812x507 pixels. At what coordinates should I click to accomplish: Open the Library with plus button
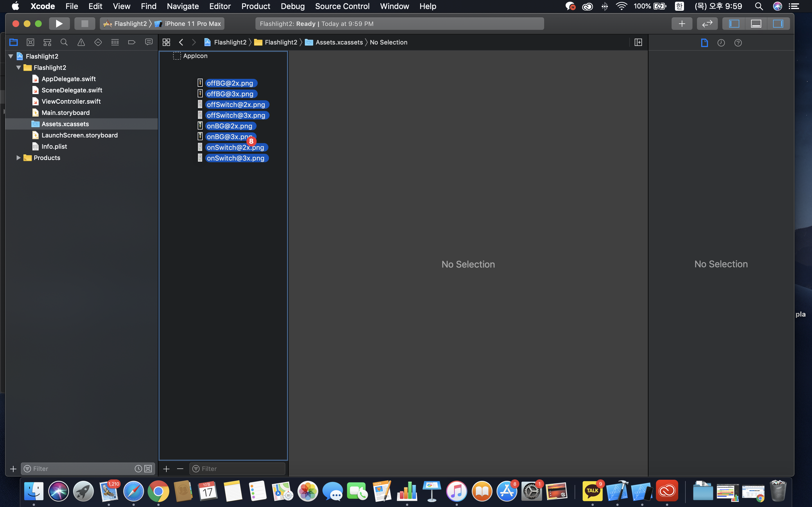tap(681, 23)
